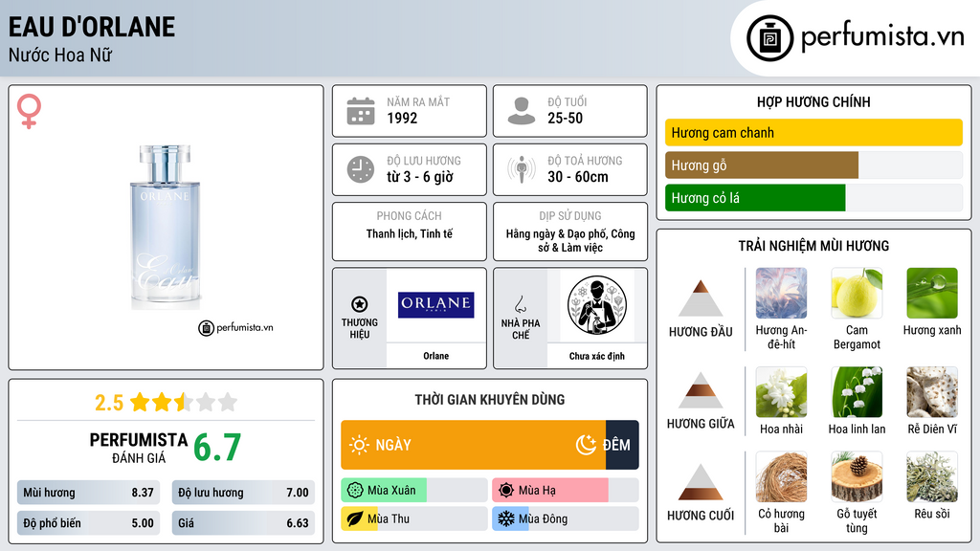Click the snowflake icon for Mùa Đông

[506, 518]
